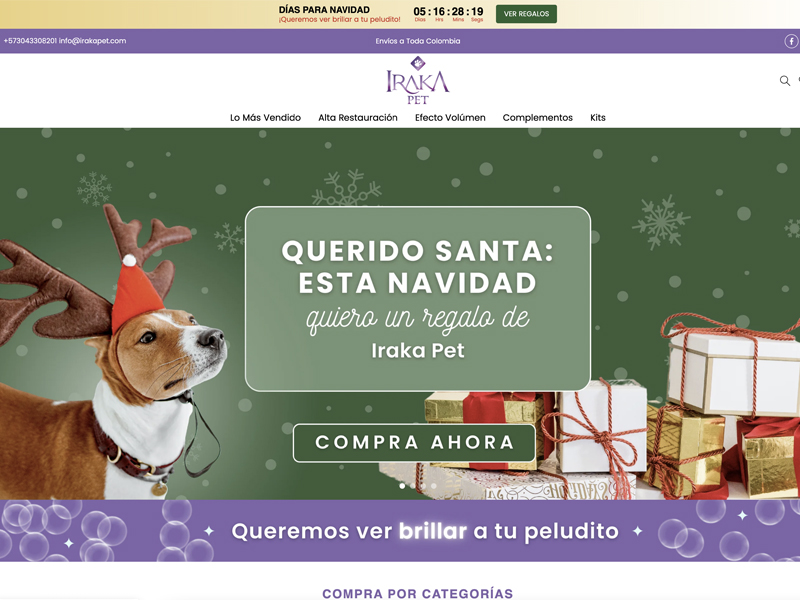Open the Alta Restauración menu
Screen dimensions: 800x600
[358, 118]
